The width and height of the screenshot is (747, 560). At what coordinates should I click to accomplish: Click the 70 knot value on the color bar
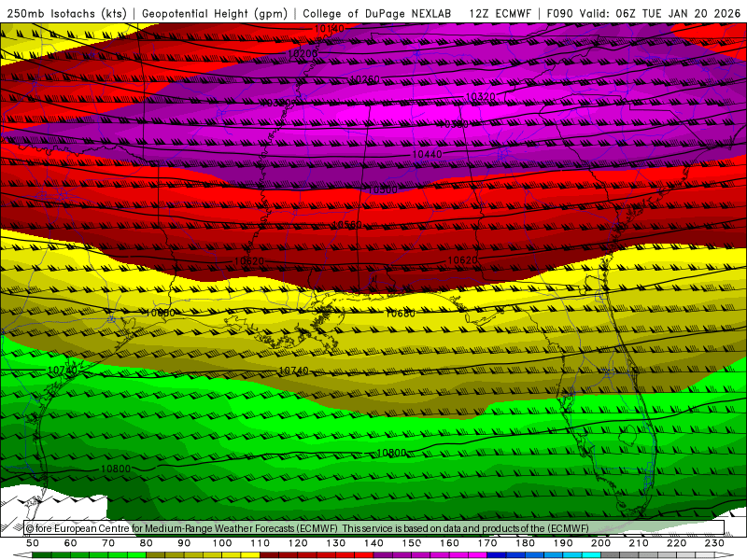[x=108, y=543]
